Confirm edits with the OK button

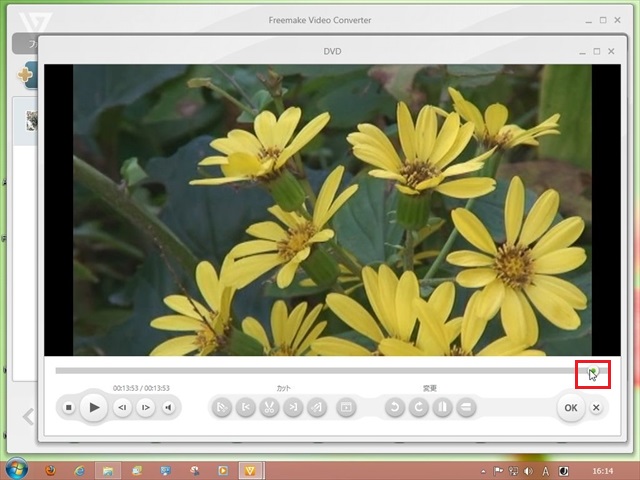[x=570, y=407]
